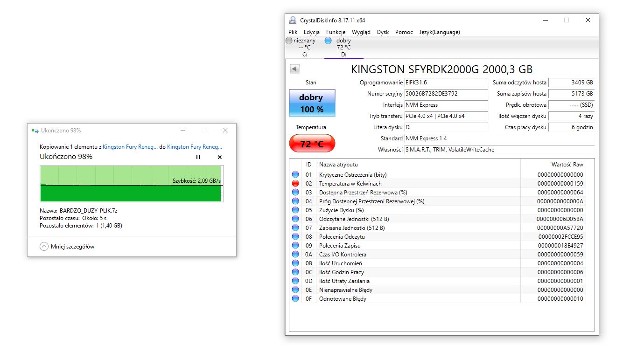This screenshot has height=359, width=644.
Task: Click status orb for Zużycie Dysku
Action: point(295,210)
